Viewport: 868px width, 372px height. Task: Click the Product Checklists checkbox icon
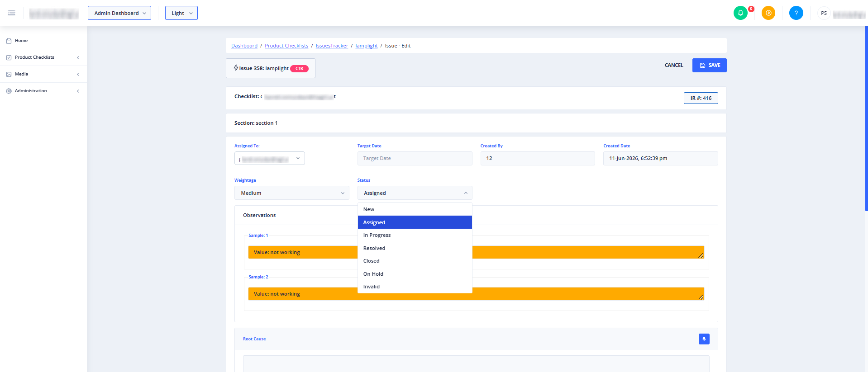9,57
